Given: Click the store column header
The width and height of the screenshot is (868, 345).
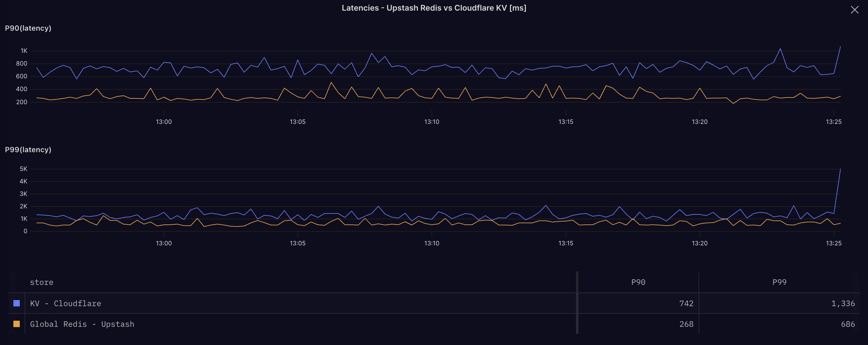Looking at the screenshot, I should [41, 282].
